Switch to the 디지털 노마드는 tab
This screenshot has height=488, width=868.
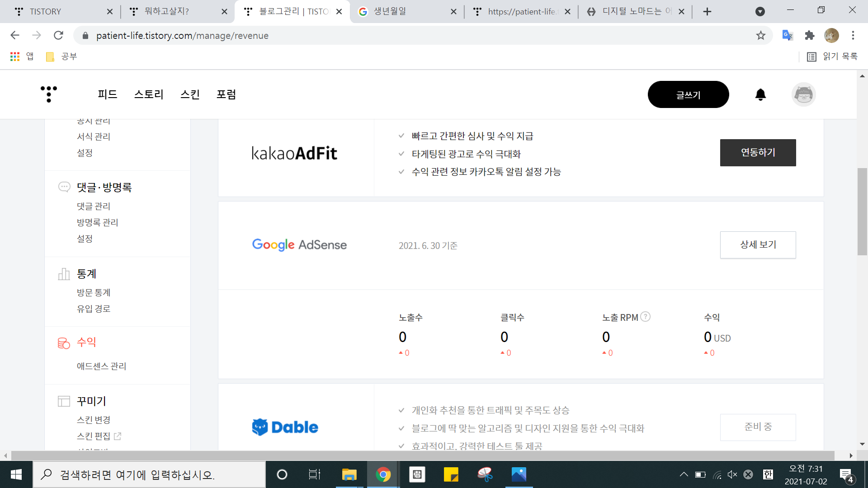pos(635,12)
